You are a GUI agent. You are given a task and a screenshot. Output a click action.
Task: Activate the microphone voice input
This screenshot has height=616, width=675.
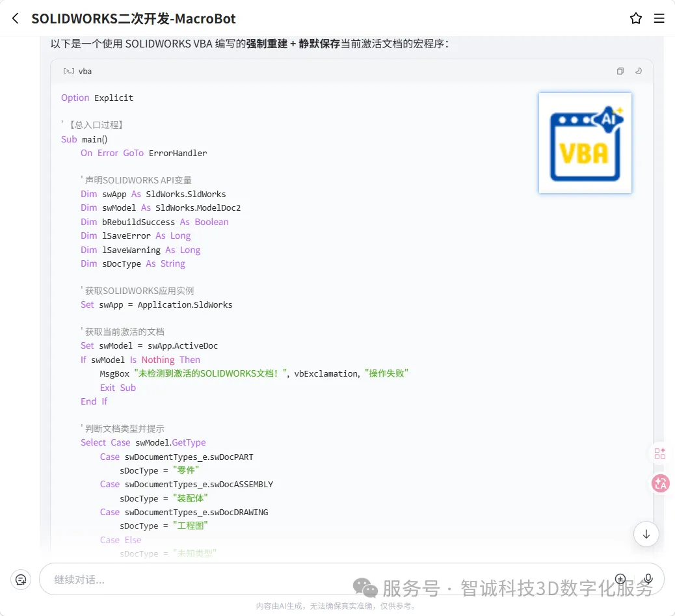(648, 579)
